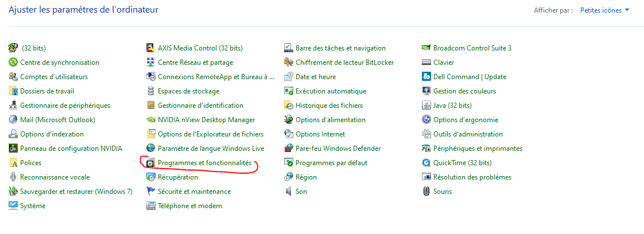Click Programmes par défaut link
644x234 pixels.
[x=331, y=163]
